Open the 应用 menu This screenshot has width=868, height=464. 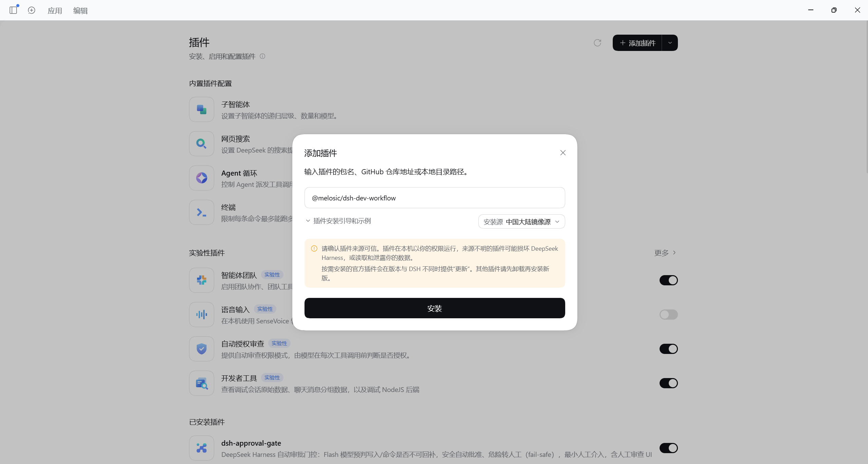[x=55, y=11]
